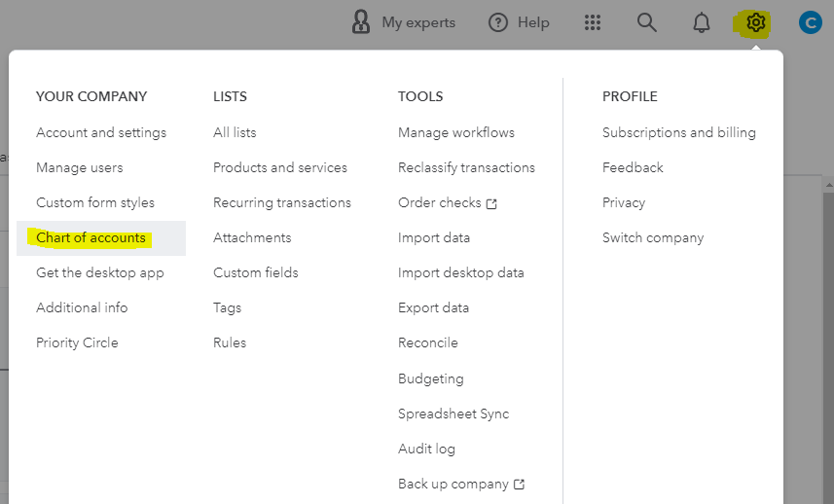Select Manage users
834x504 pixels.
coord(80,167)
